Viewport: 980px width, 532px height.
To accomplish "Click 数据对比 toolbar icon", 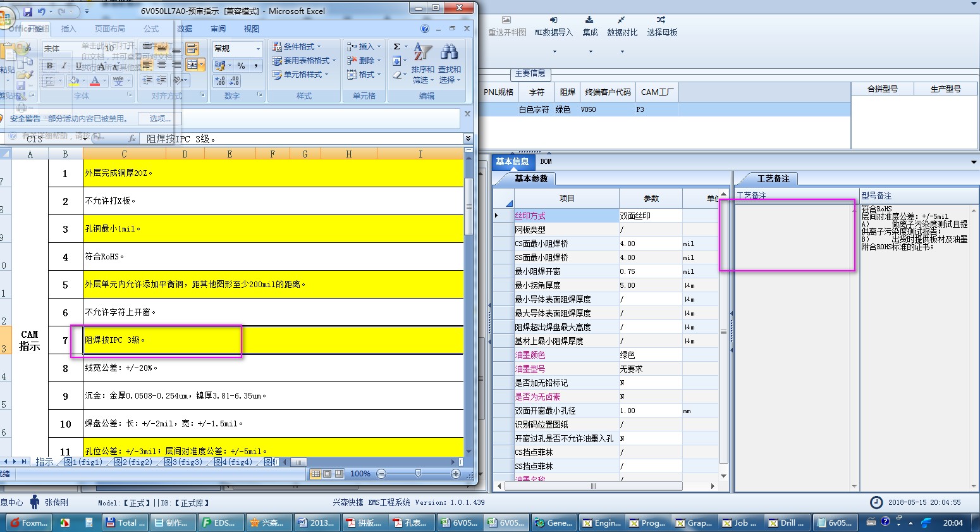I will (x=622, y=27).
